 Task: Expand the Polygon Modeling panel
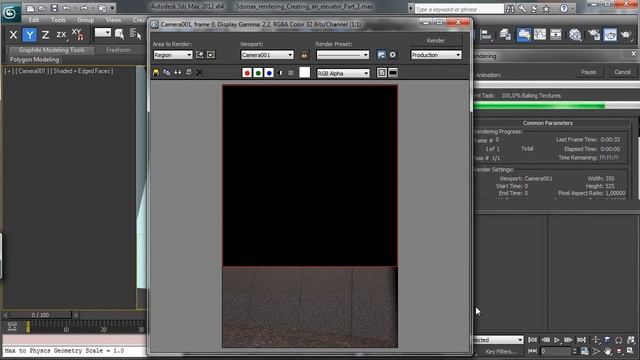[x=34, y=60]
